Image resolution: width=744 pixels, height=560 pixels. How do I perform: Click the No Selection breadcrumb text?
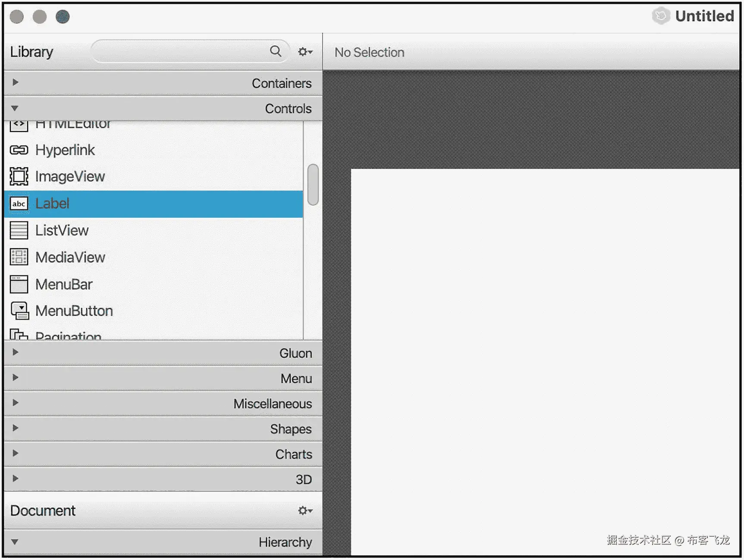370,52
